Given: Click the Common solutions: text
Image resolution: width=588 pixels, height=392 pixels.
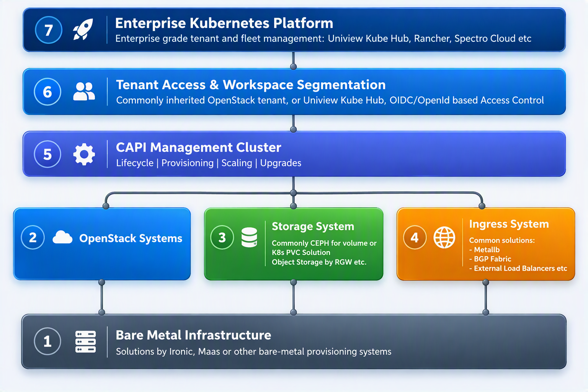Looking at the screenshot, I should (502, 240).
